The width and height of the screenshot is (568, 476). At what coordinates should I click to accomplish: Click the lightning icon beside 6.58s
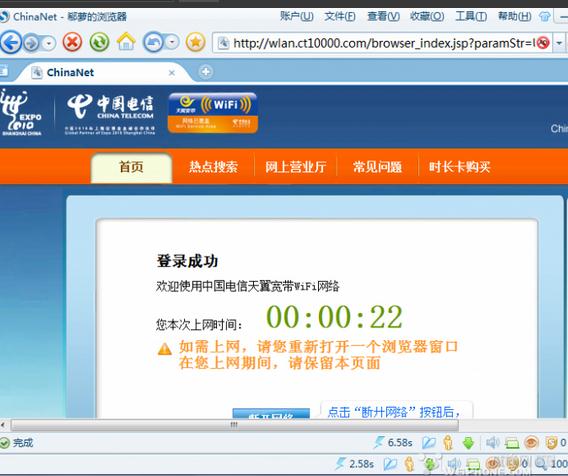click(x=379, y=442)
